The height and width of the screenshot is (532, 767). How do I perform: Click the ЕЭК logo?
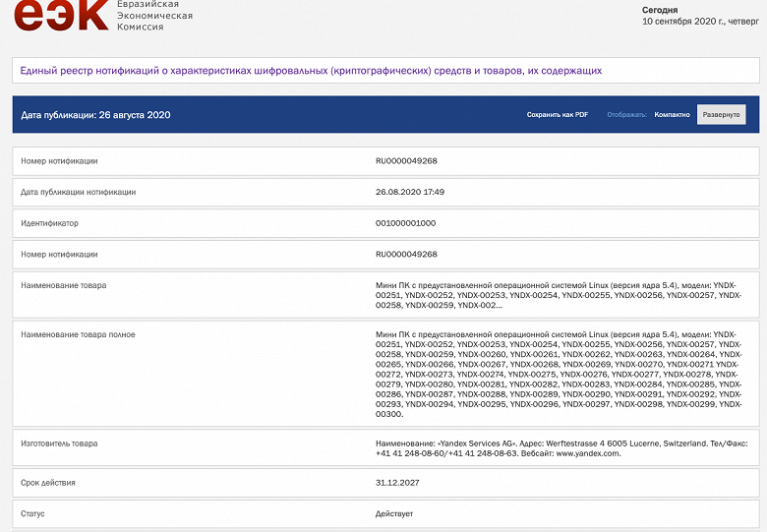tap(59, 16)
